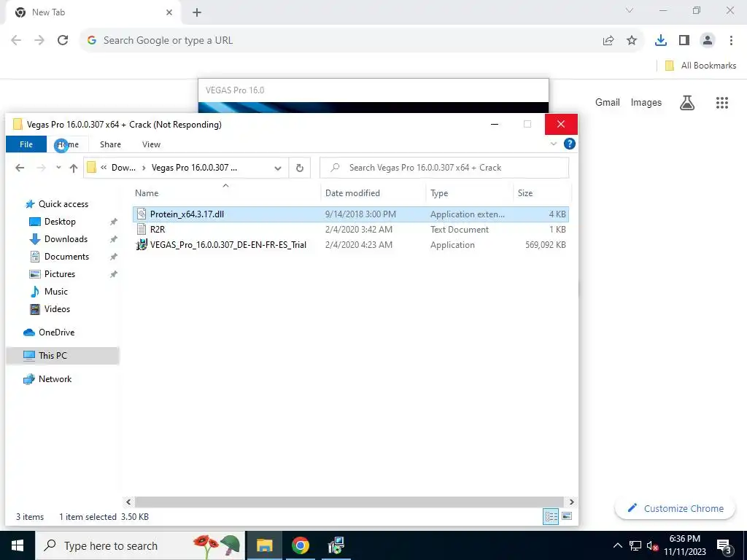
Task: Open File Explorer from the taskbar
Action: click(x=264, y=545)
